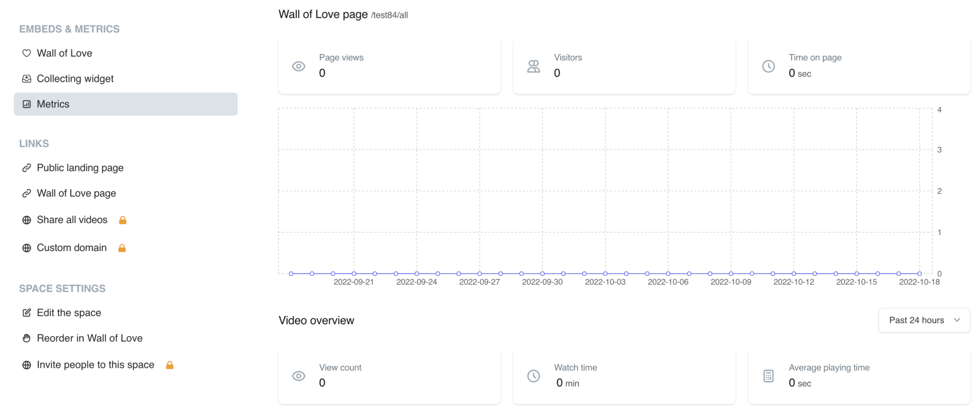Open the Past 24 hours dropdown

pyautogui.click(x=924, y=320)
